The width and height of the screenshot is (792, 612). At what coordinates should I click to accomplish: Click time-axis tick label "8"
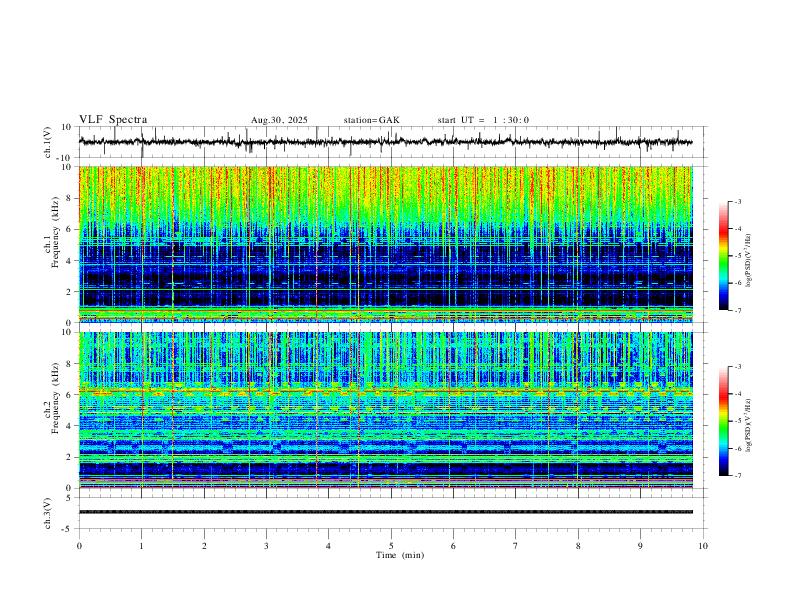point(578,546)
